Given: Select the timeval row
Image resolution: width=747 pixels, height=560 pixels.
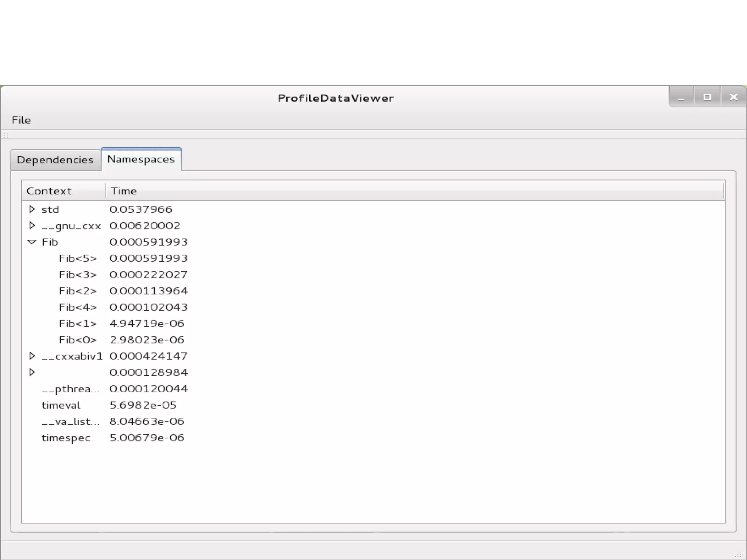Looking at the screenshot, I should (x=61, y=405).
